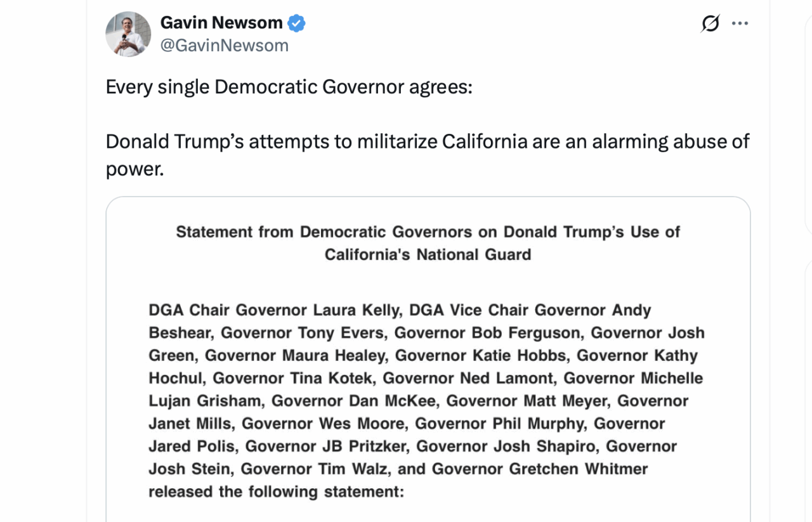Click the blue verified checkmark badge

pyautogui.click(x=296, y=23)
